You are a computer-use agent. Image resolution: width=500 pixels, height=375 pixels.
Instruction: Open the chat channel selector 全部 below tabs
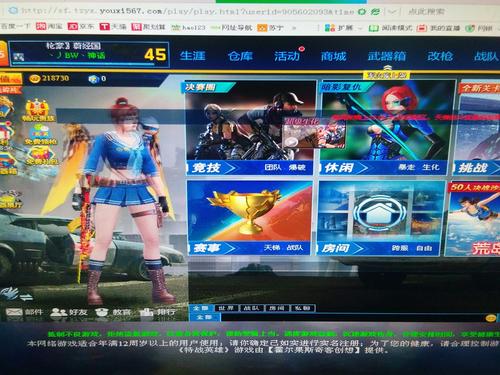point(204,317)
